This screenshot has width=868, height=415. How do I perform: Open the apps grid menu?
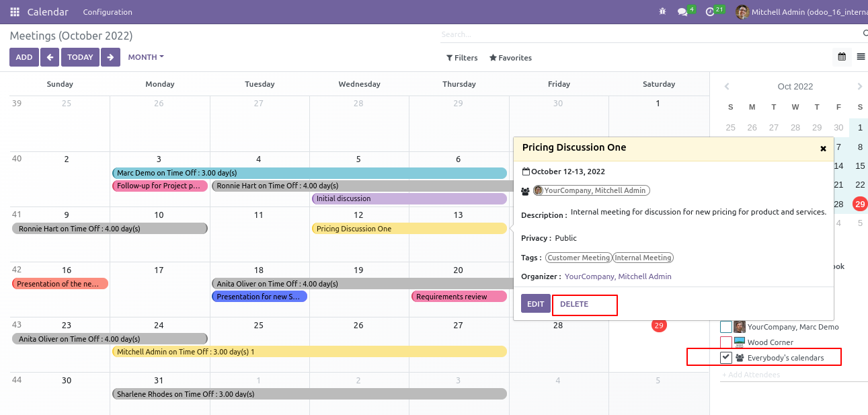13,11
